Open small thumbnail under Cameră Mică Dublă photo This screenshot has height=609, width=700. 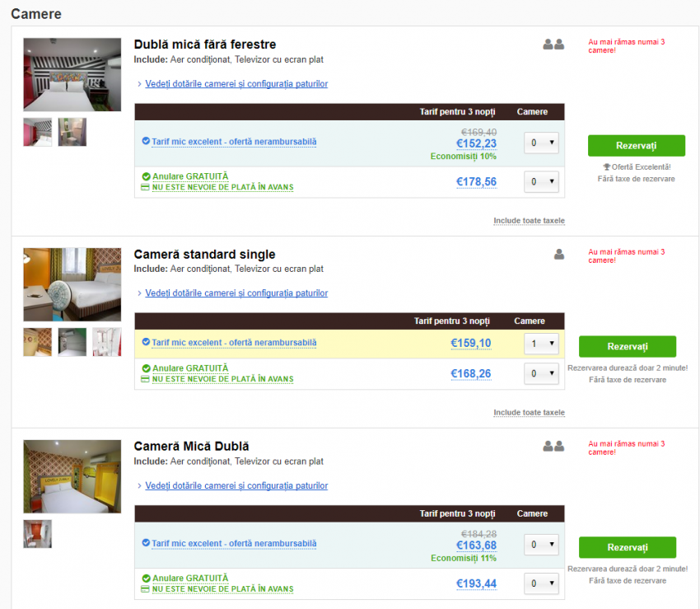pos(38,534)
